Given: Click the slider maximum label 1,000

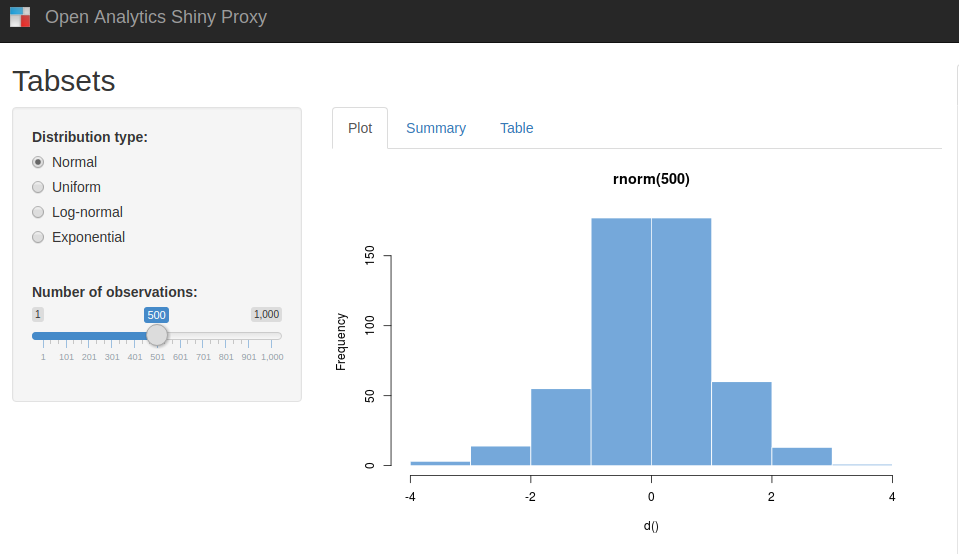Looking at the screenshot, I should (266, 314).
